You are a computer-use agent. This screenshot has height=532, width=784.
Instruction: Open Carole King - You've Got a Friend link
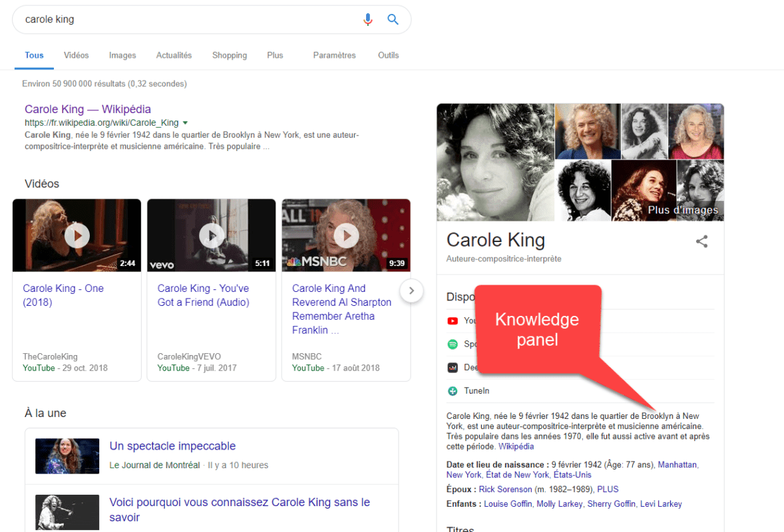[204, 295]
